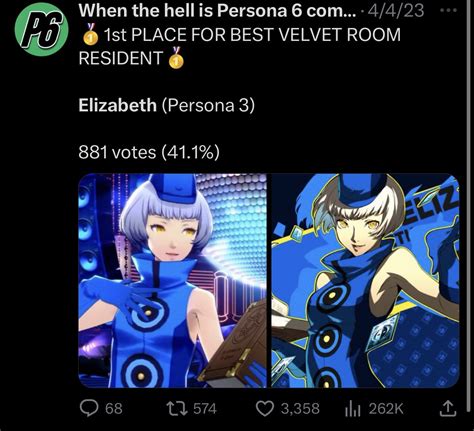The image size is (474, 431).
Task: Open the reply comment bubble icon
Action: 89,408
